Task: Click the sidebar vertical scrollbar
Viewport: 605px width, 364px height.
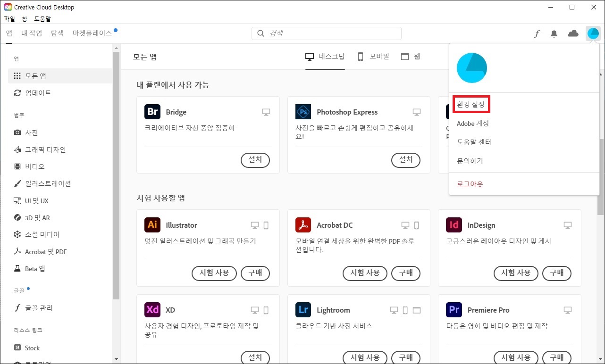Action: click(x=116, y=175)
